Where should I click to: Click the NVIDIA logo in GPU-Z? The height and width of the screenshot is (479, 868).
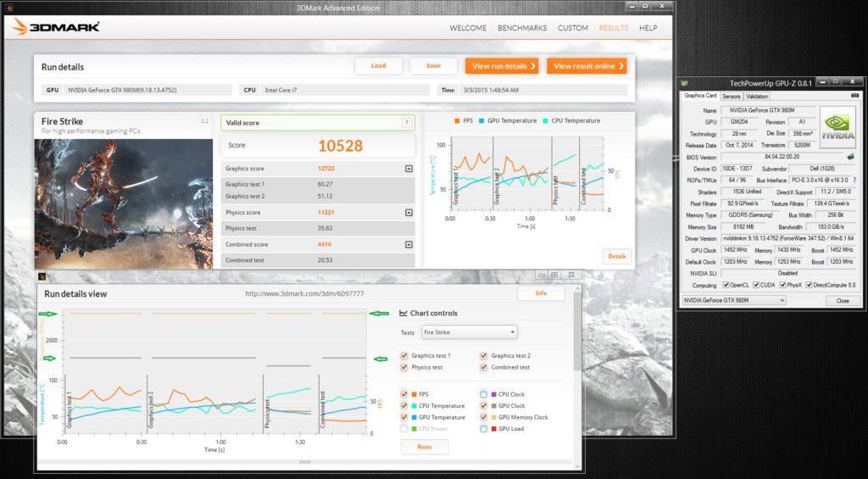pyautogui.click(x=838, y=127)
